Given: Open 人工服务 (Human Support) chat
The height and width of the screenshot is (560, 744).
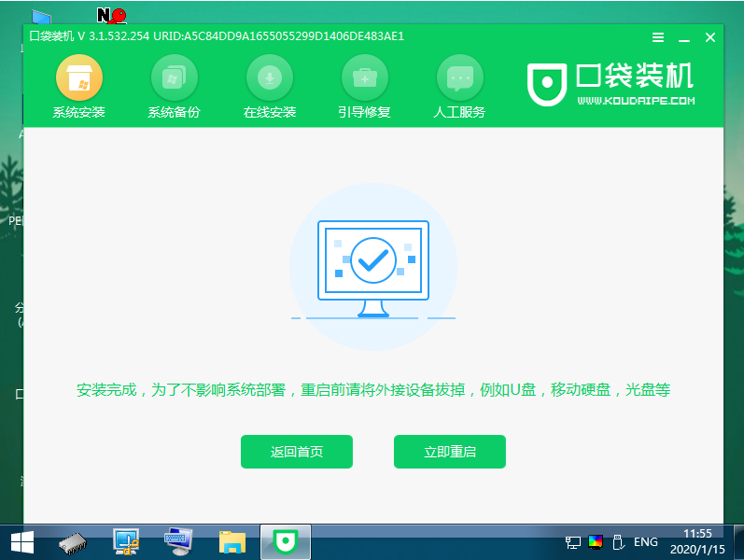Looking at the screenshot, I should [459, 88].
